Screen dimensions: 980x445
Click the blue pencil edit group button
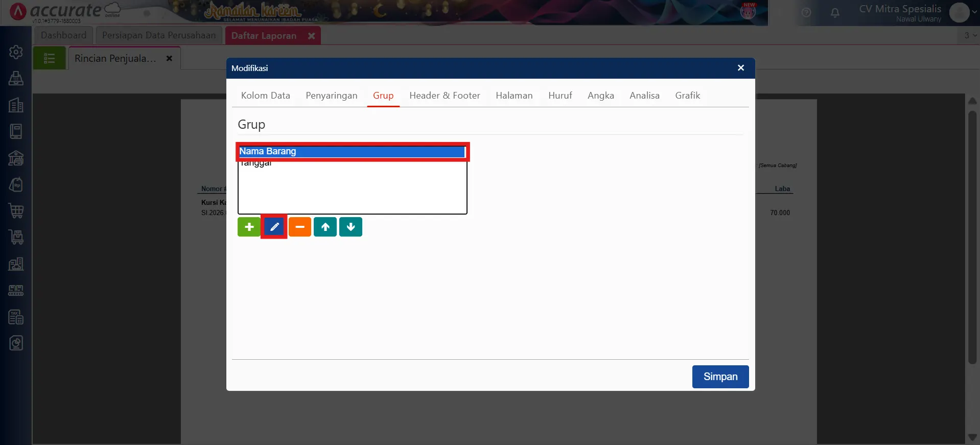[274, 227]
